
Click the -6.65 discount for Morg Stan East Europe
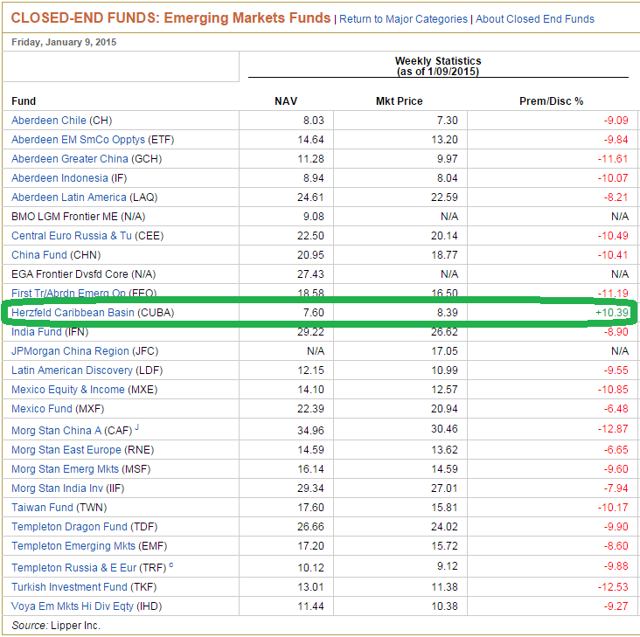(x=616, y=450)
